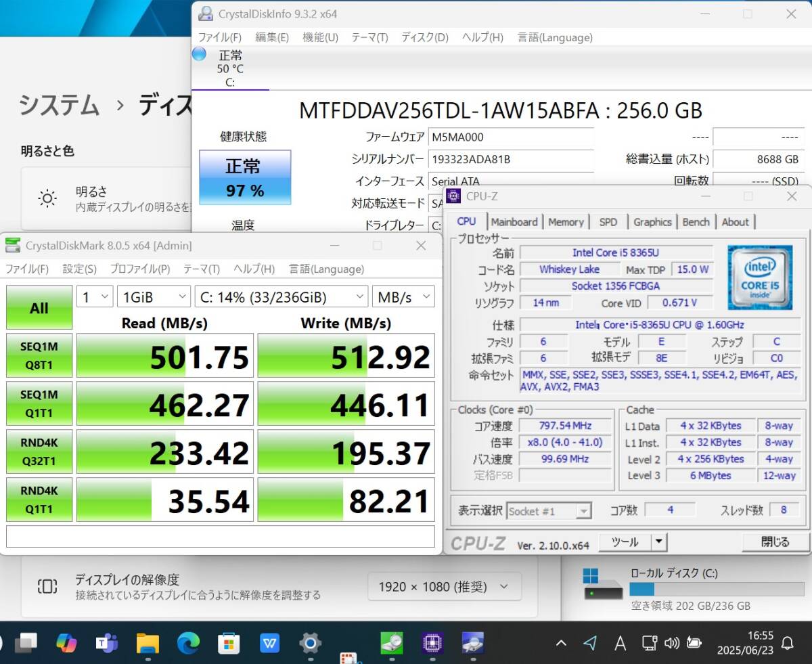Switch to CPU-Z taskbar icon
The image size is (812, 664).
[x=432, y=642]
